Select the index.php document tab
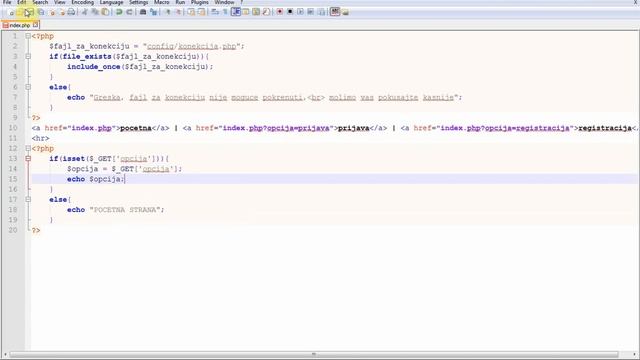This screenshot has height=360, width=640. (19, 25)
